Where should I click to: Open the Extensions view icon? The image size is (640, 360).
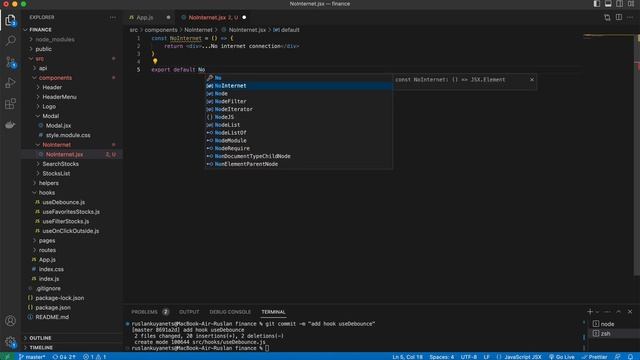coord(11,104)
